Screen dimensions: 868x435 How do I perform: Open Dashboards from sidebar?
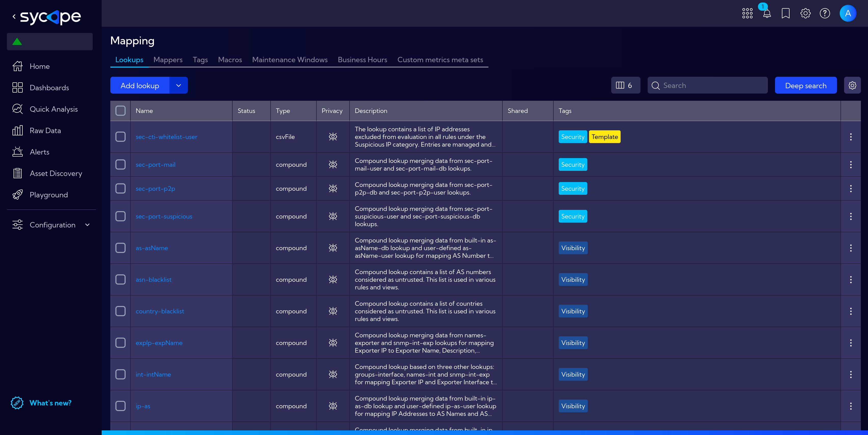click(x=41, y=88)
